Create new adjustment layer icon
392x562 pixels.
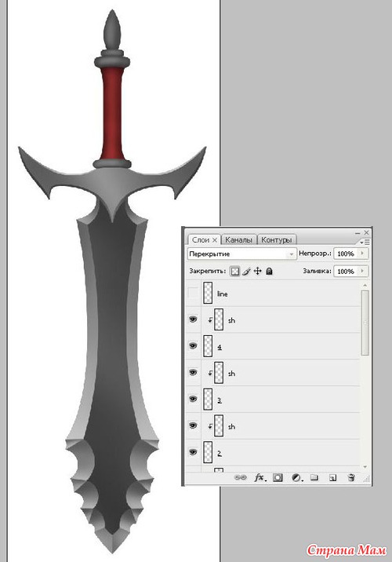[x=296, y=477]
